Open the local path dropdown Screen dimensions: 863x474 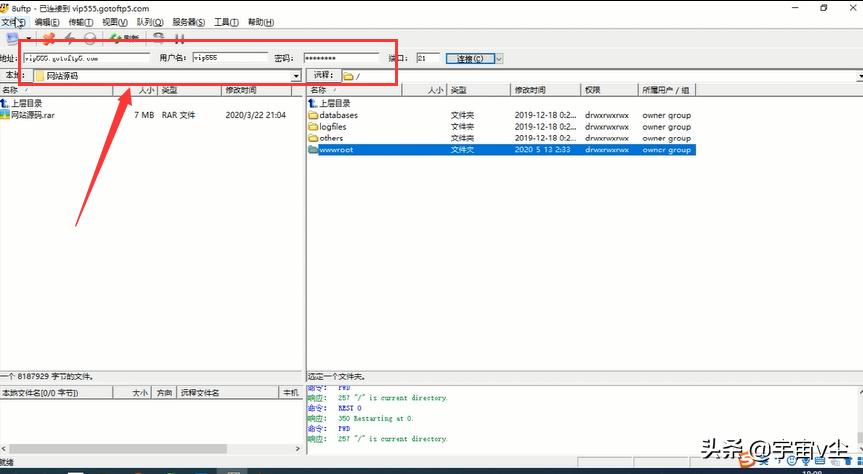[x=295, y=76]
